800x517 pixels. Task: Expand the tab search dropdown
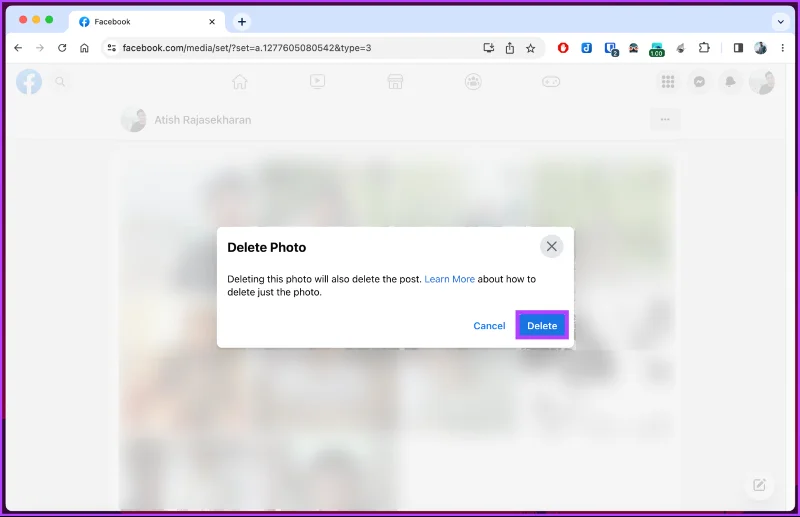pos(780,21)
